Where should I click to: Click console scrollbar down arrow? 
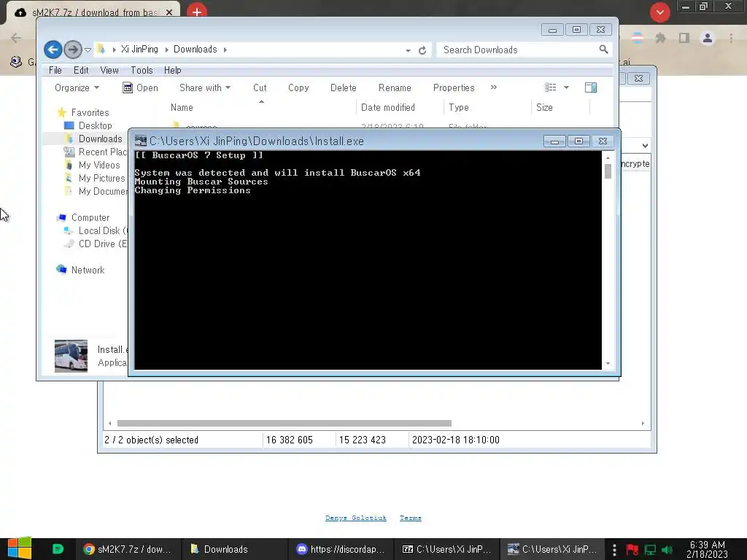608,363
